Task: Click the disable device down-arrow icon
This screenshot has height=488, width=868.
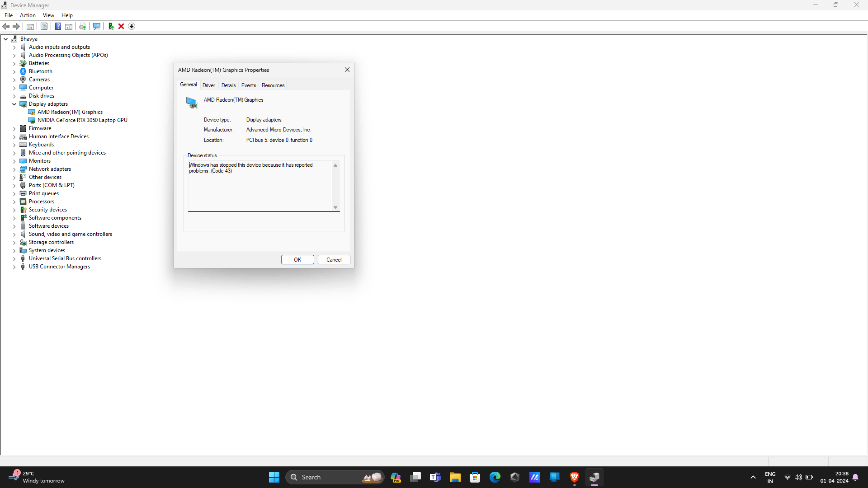Action: click(132, 26)
